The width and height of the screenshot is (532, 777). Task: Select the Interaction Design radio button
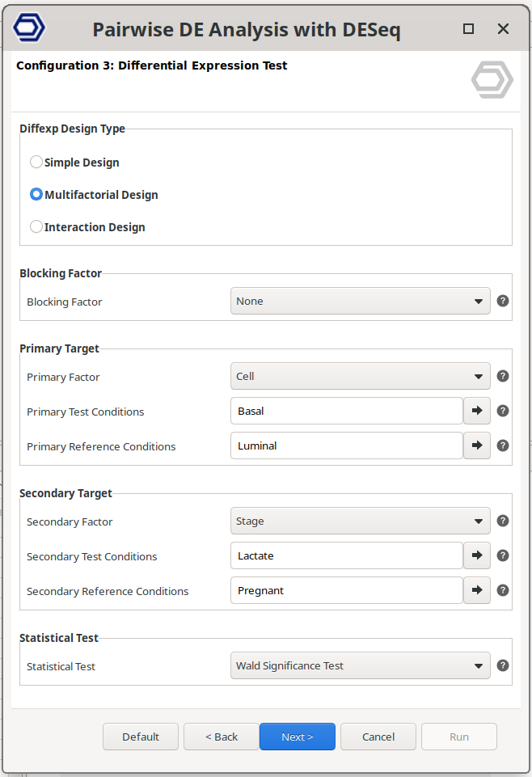pos(36,226)
